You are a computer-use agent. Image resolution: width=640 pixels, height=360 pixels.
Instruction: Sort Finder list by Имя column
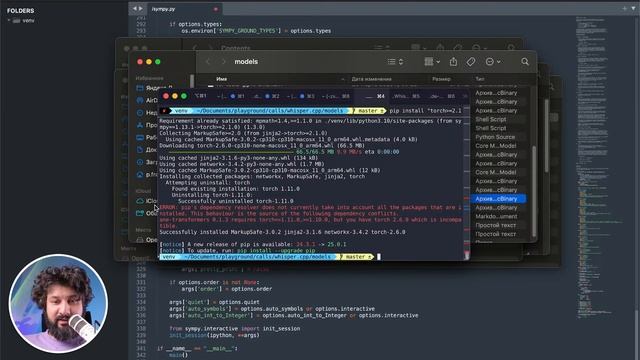click(222, 79)
